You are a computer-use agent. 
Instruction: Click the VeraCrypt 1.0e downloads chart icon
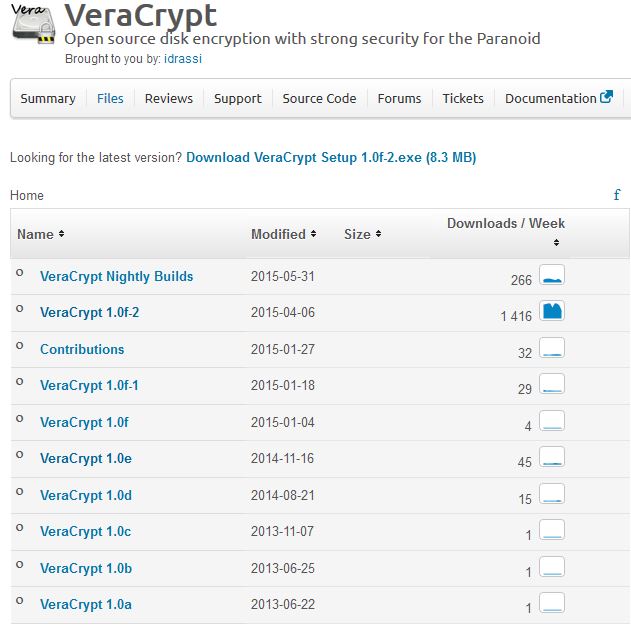point(552,457)
